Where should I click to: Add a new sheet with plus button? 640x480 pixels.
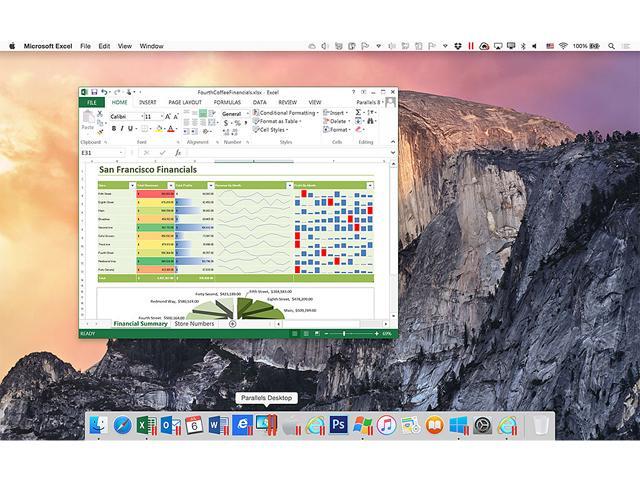pyautogui.click(x=232, y=324)
